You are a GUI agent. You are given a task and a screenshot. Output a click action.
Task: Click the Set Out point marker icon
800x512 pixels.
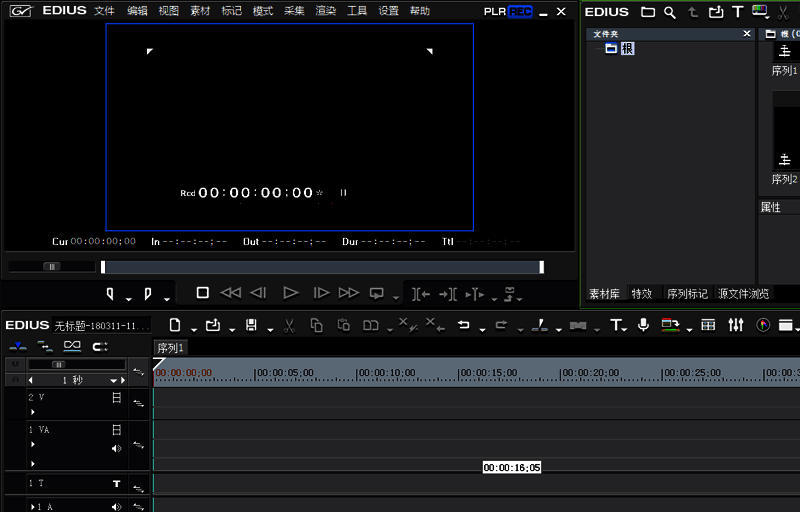click(147, 293)
